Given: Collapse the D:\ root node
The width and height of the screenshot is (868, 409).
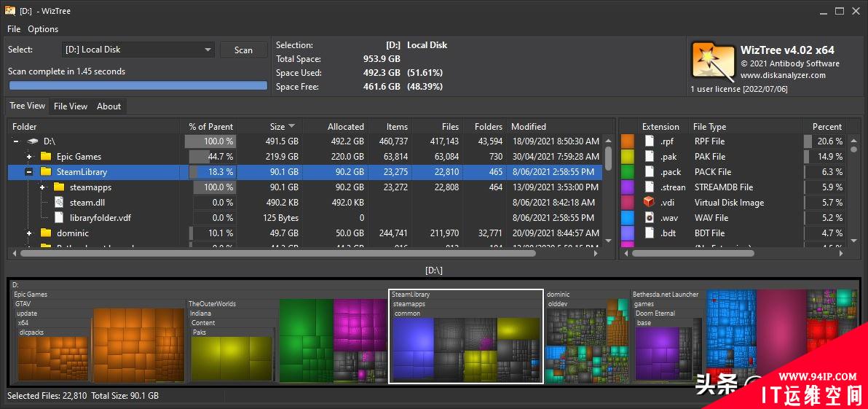Looking at the screenshot, I should (x=16, y=141).
